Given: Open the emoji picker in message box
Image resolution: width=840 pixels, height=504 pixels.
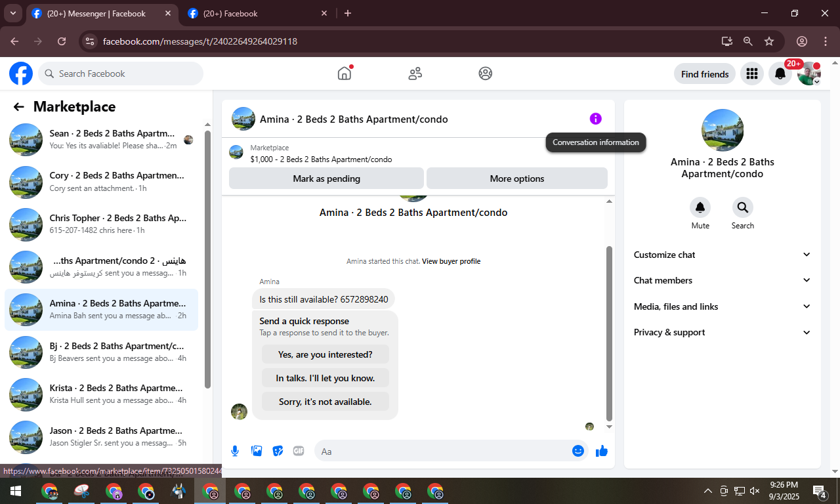Looking at the screenshot, I should (x=578, y=451).
